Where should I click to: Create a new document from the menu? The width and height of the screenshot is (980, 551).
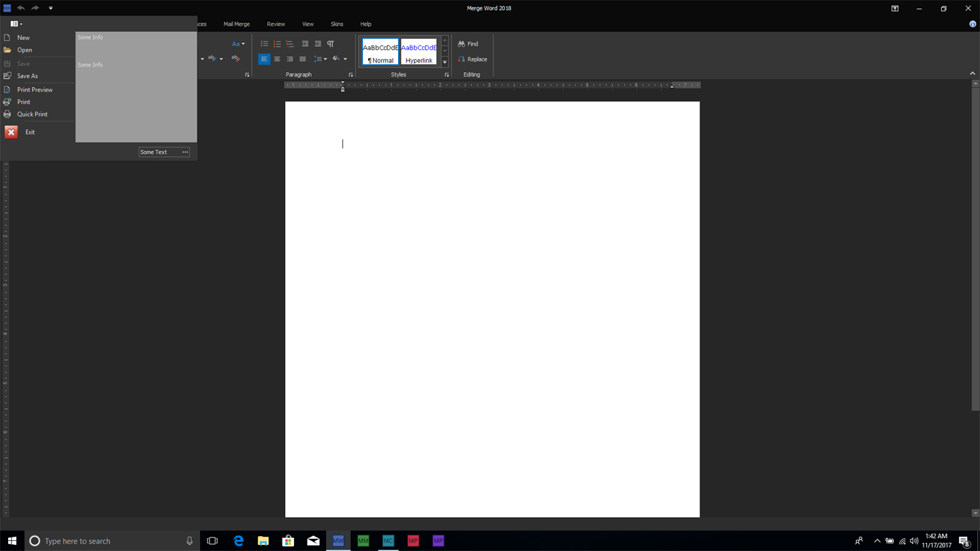(37, 37)
